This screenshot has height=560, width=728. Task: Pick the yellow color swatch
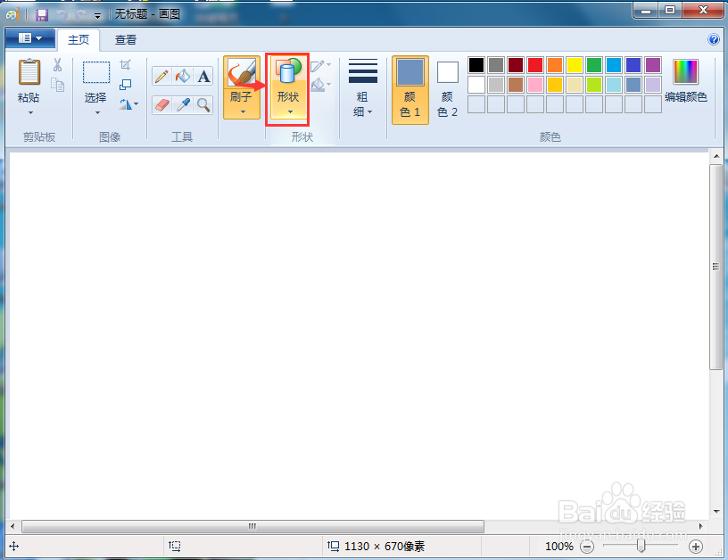[575, 65]
